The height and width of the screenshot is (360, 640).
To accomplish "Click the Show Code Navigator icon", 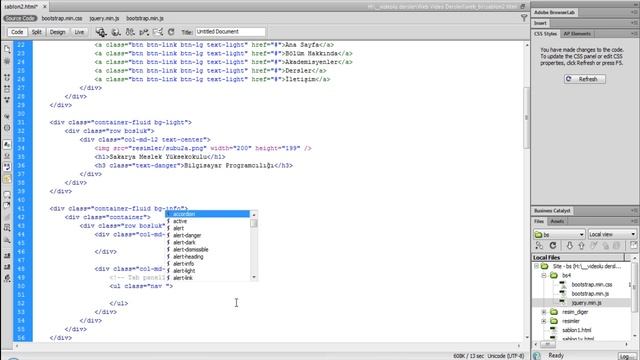I will point(7,61).
